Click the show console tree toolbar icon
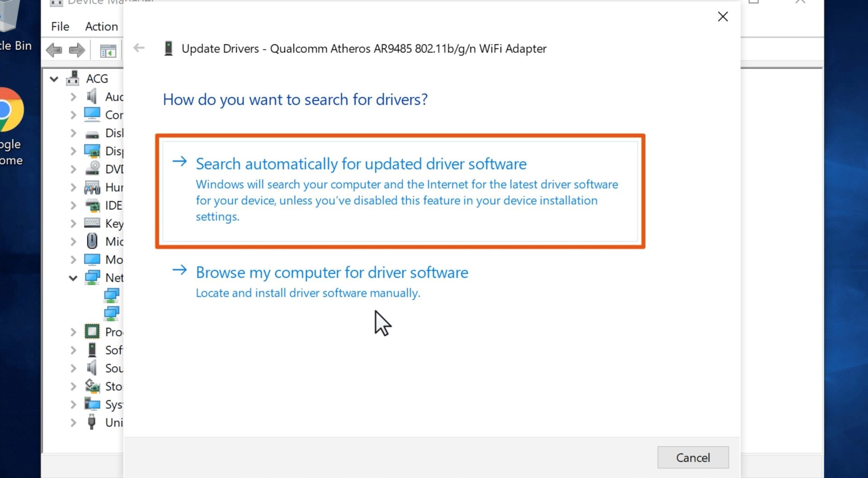This screenshot has width=868, height=478. pyautogui.click(x=108, y=51)
